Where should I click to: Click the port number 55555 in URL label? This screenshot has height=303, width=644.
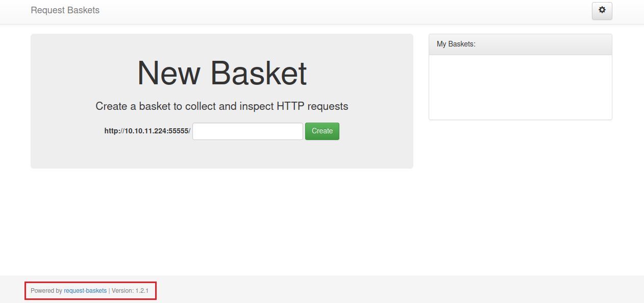coord(179,131)
